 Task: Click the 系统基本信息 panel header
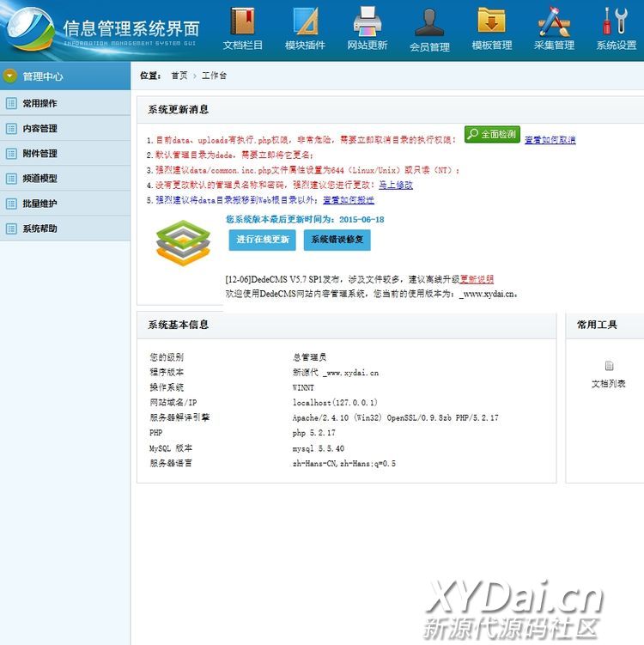178,325
